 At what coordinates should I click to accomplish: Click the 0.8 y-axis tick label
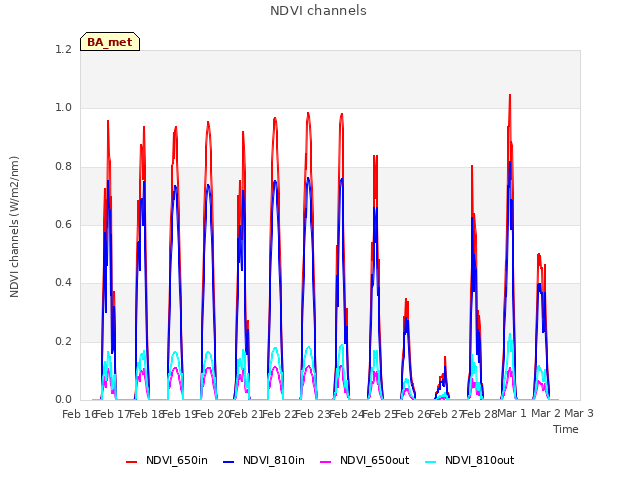click(x=63, y=167)
